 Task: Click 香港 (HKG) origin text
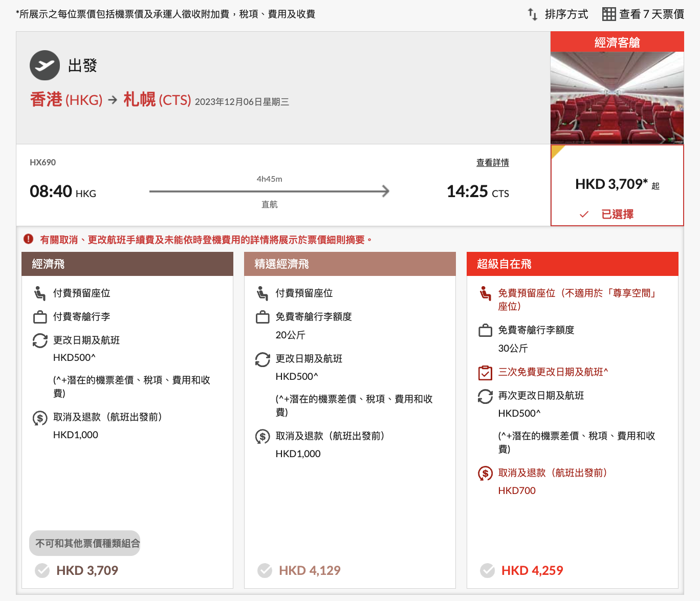click(x=67, y=99)
